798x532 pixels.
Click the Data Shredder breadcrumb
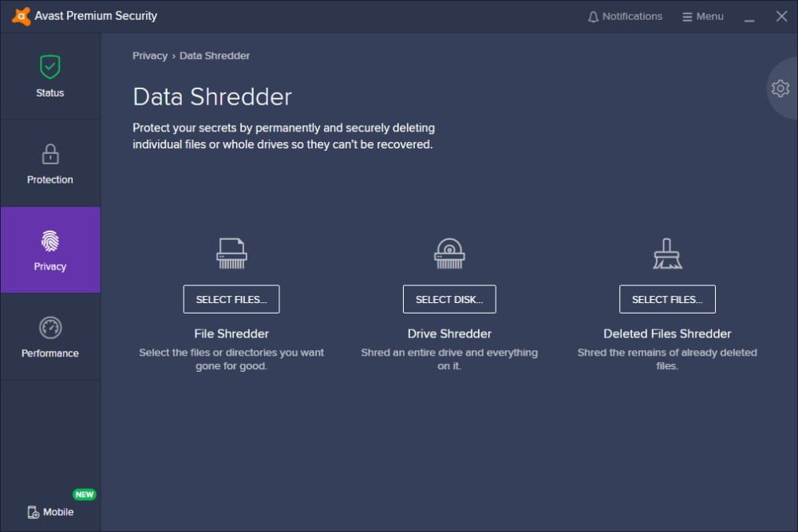214,56
